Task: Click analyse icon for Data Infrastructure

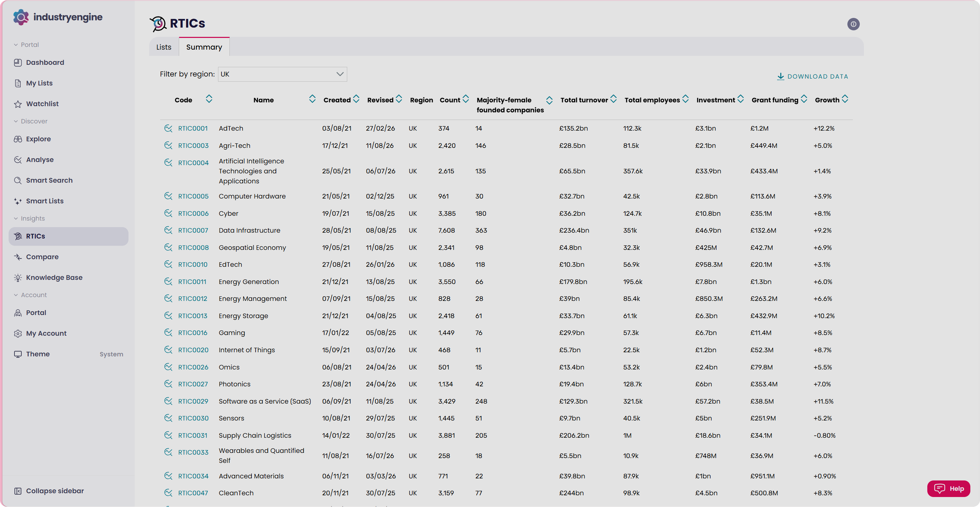Action: pos(168,230)
